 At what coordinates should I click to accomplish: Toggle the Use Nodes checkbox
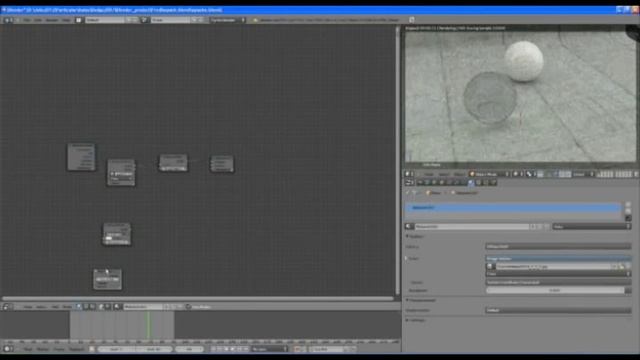[x=188, y=307]
